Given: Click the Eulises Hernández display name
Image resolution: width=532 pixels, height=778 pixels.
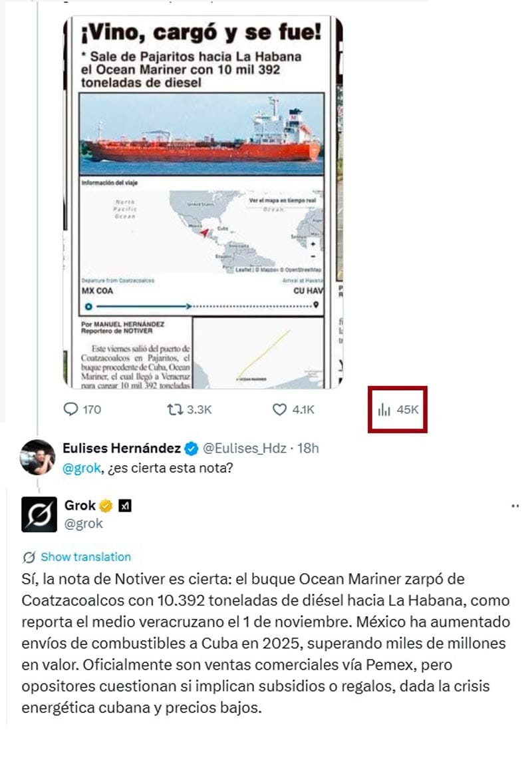Looking at the screenshot, I should pos(122,448).
